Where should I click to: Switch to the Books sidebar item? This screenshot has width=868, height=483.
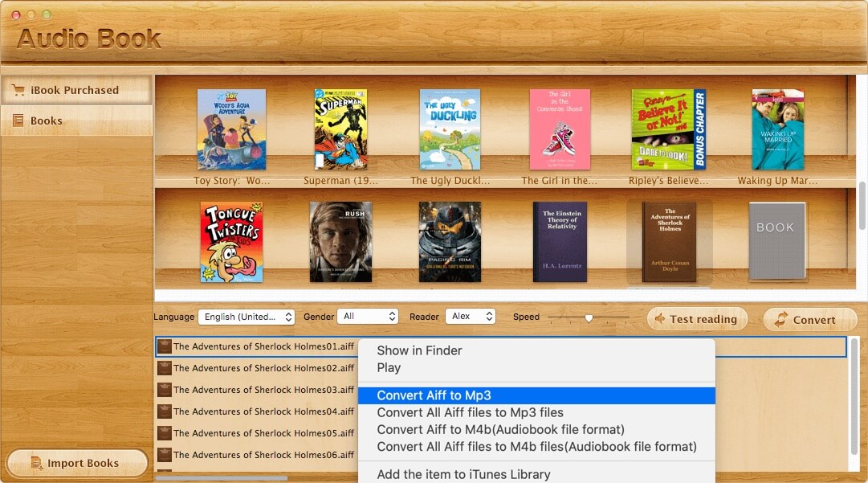tap(76, 121)
